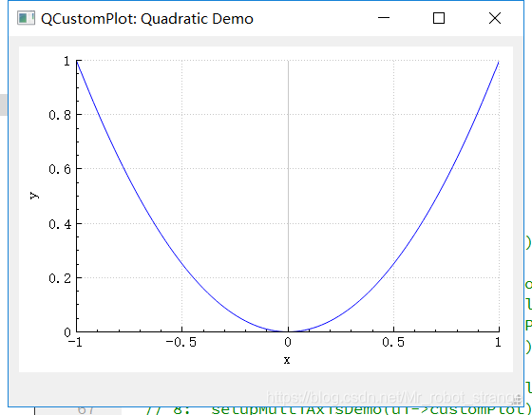Click the window title 'QCustomPlot: Quadratic Demo'
532x415 pixels.
click(147, 19)
